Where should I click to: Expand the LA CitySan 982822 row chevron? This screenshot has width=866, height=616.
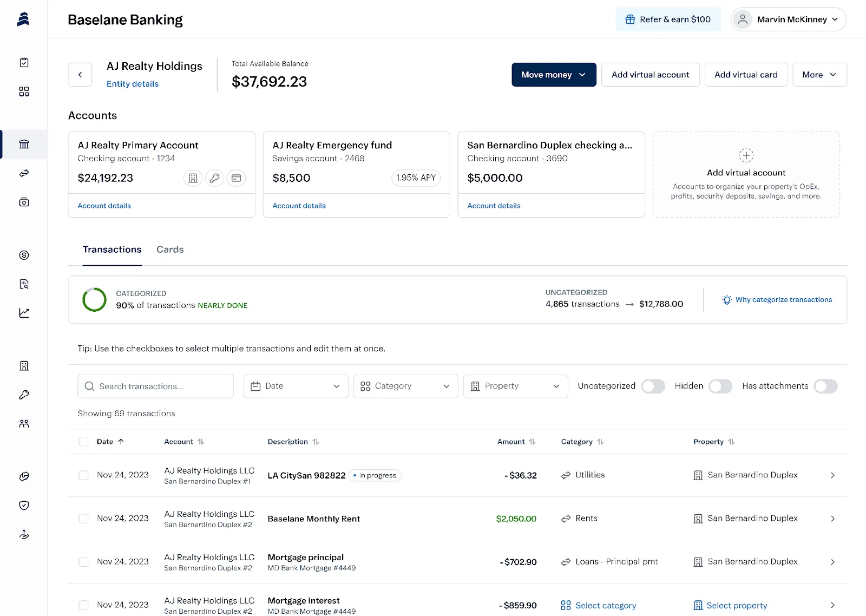click(832, 475)
